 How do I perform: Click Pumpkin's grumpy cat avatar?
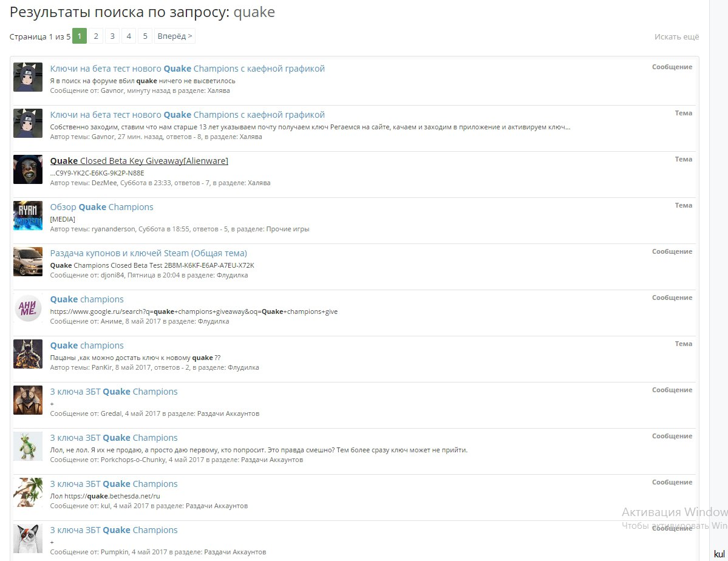pyautogui.click(x=28, y=539)
